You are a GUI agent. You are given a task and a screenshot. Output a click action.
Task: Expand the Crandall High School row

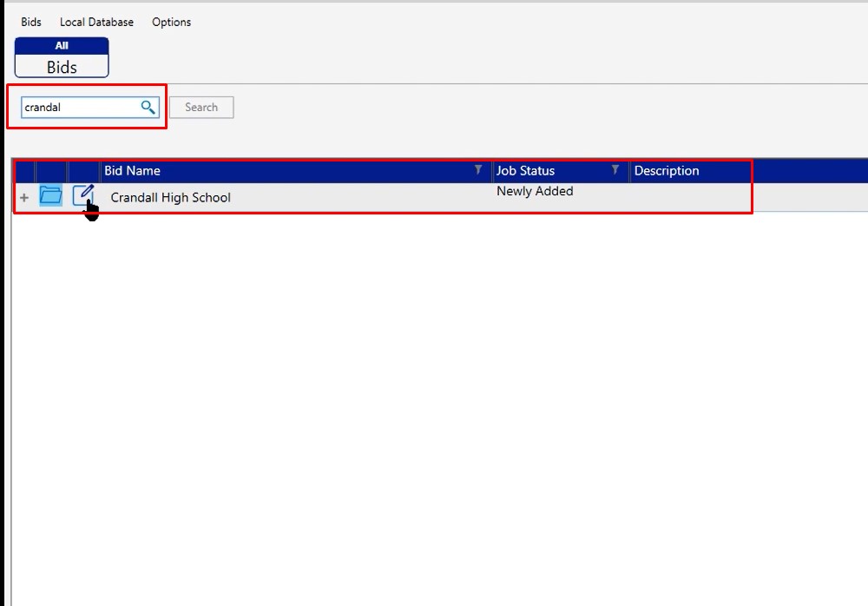(23, 197)
